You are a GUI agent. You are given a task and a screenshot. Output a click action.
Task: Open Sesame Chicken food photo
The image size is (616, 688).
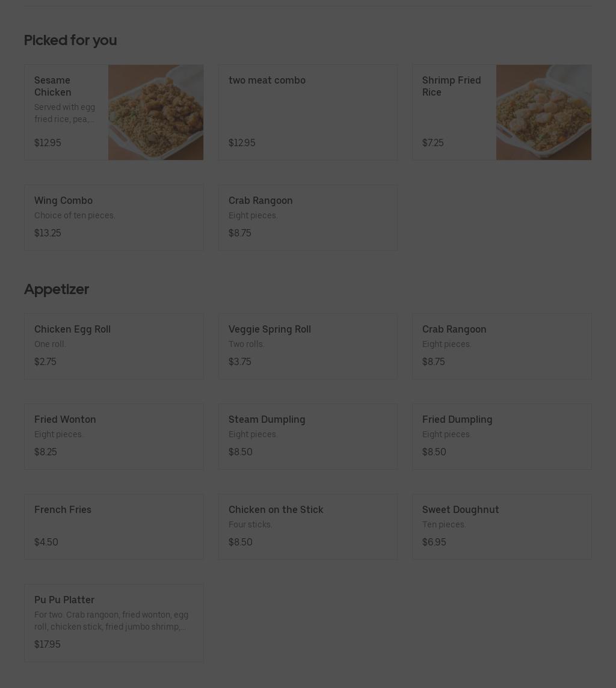point(156,112)
